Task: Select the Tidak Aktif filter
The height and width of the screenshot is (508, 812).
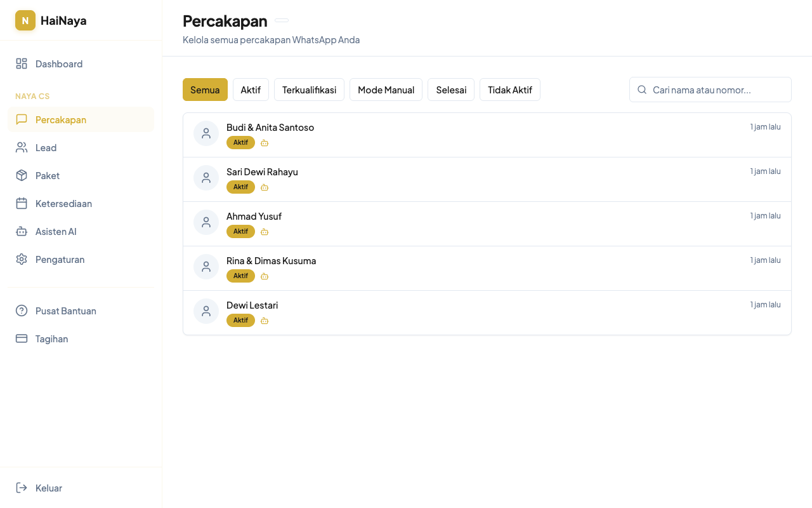Action: [510, 90]
